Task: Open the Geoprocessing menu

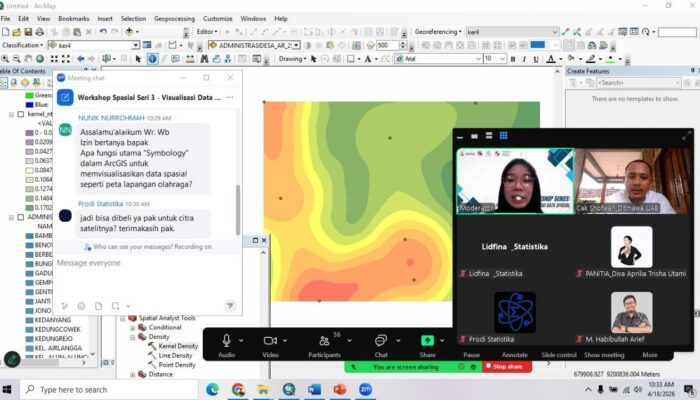Action: click(x=175, y=19)
